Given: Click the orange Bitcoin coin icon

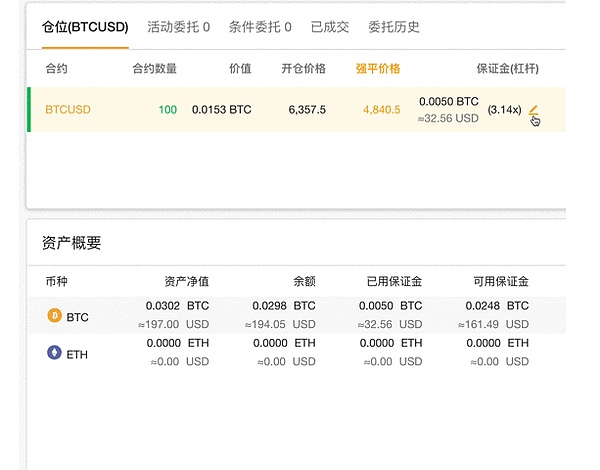Looking at the screenshot, I should click(54, 316).
